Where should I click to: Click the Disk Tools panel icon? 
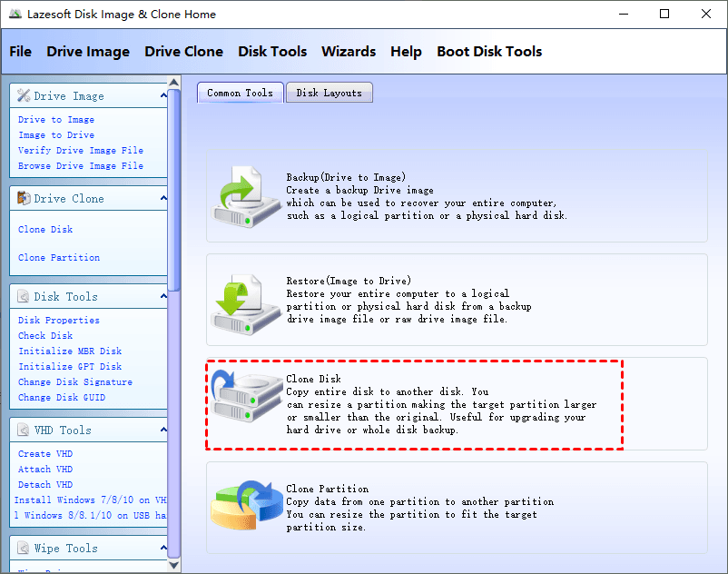pyautogui.click(x=24, y=296)
